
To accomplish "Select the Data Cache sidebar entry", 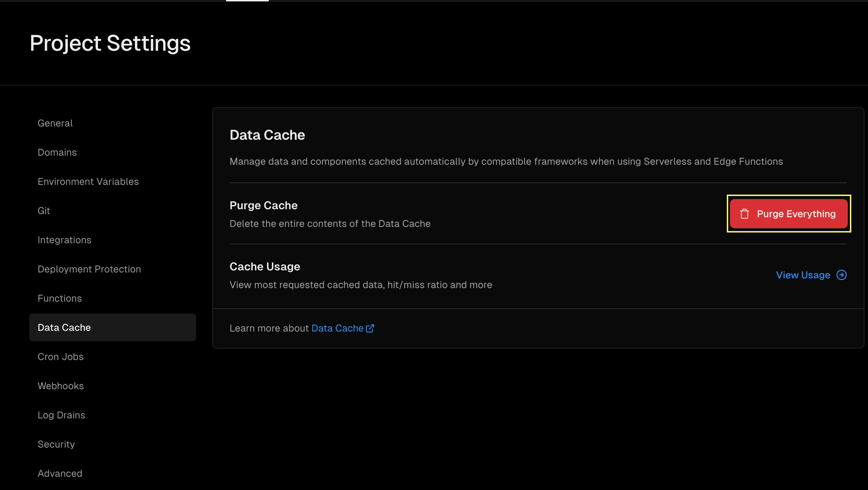I will [64, 327].
